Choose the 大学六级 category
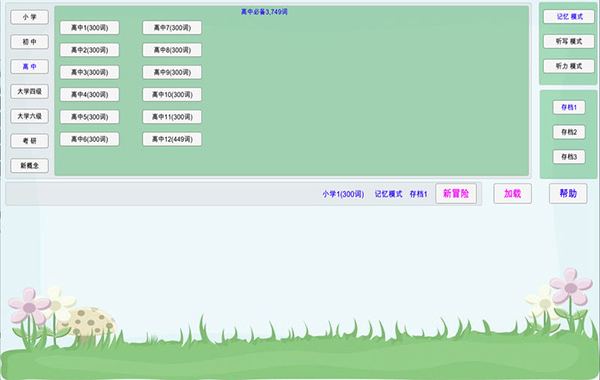This screenshot has height=380, width=600. click(29, 116)
